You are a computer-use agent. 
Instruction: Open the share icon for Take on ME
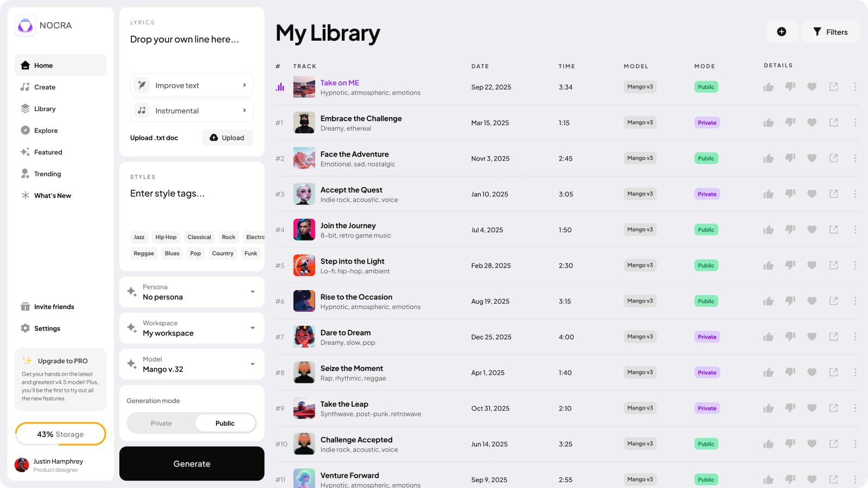click(833, 87)
